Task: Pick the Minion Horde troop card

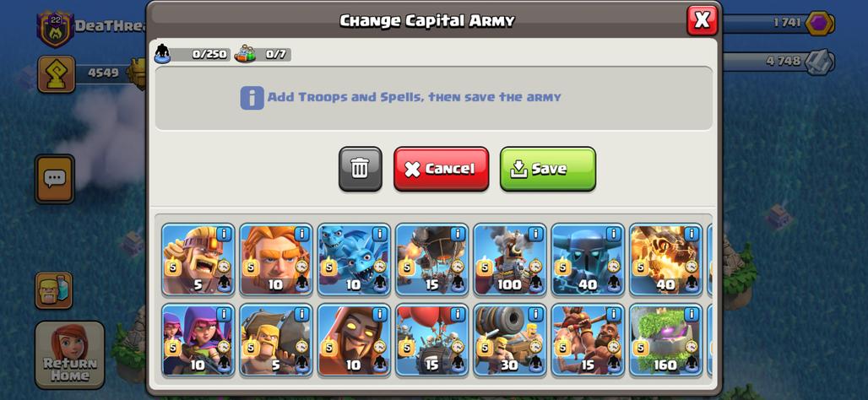Action: pos(355,259)
